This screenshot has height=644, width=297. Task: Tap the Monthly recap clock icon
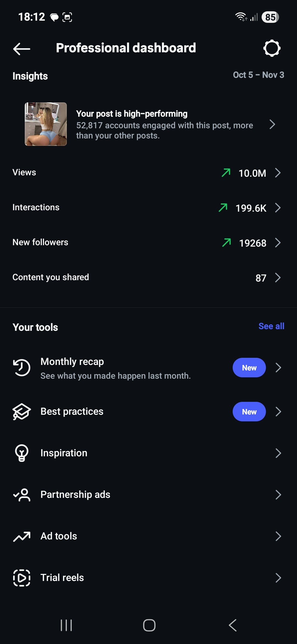[21, 368]
